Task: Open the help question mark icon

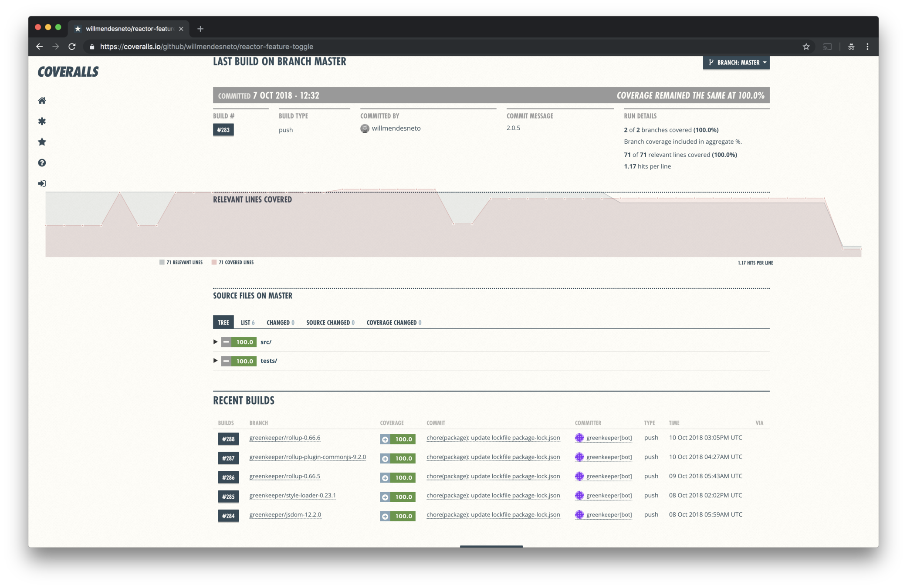Action: pos(42,162)
